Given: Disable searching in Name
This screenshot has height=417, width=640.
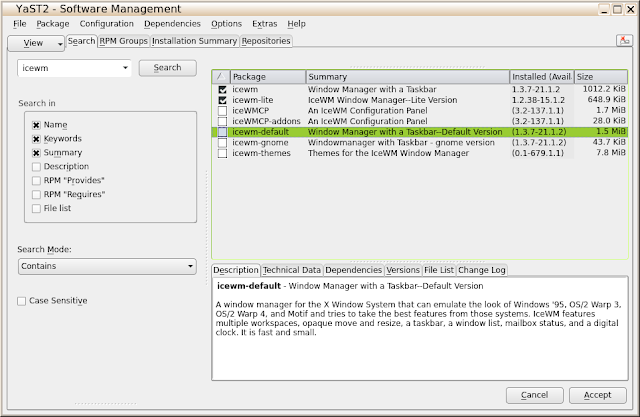Looking at the screenshot, I should (36, 125).
